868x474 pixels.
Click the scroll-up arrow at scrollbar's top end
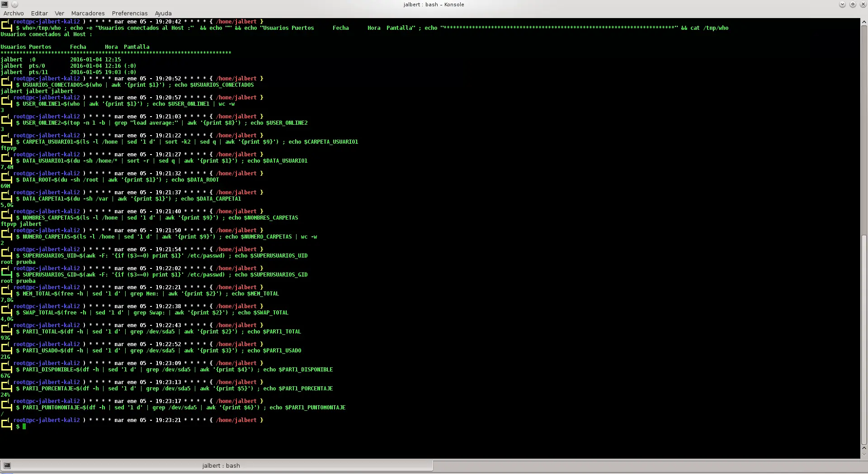864,21
